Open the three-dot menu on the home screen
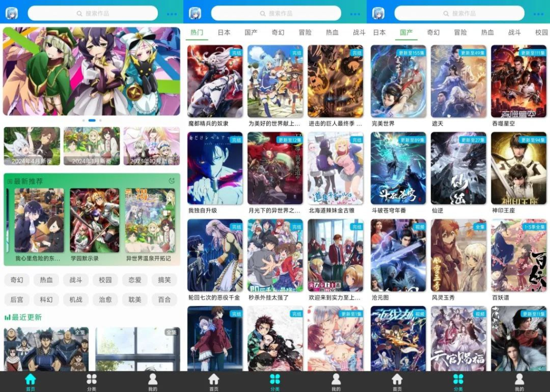Screen dimensions: 550x392 pos(172,14)
